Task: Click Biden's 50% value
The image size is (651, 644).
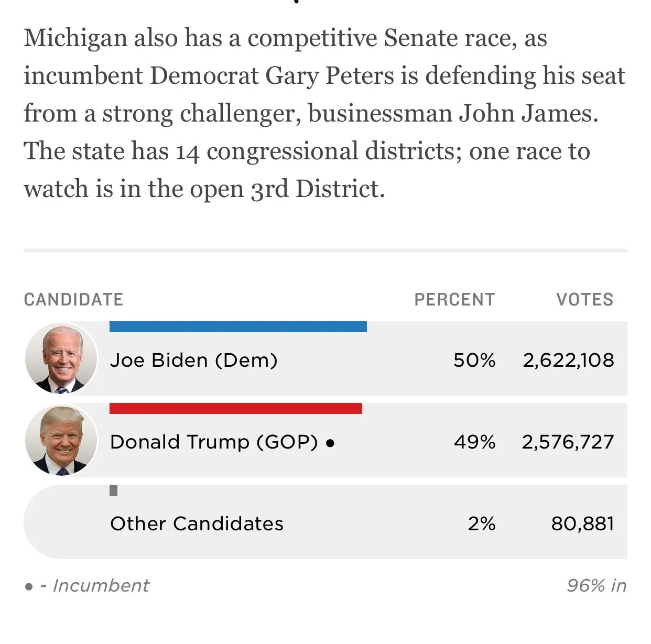Action: tap(474, 361)
